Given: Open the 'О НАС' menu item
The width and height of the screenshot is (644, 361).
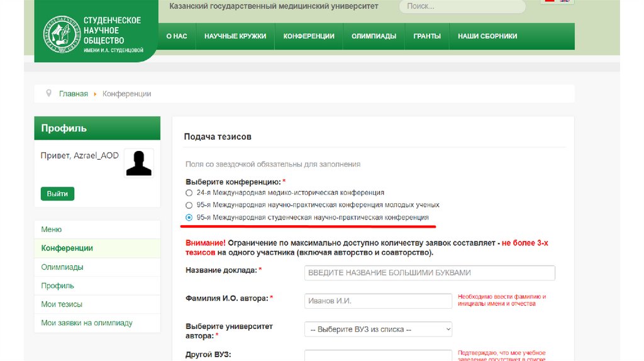Looking at the screenshot, I should (177, 36).
